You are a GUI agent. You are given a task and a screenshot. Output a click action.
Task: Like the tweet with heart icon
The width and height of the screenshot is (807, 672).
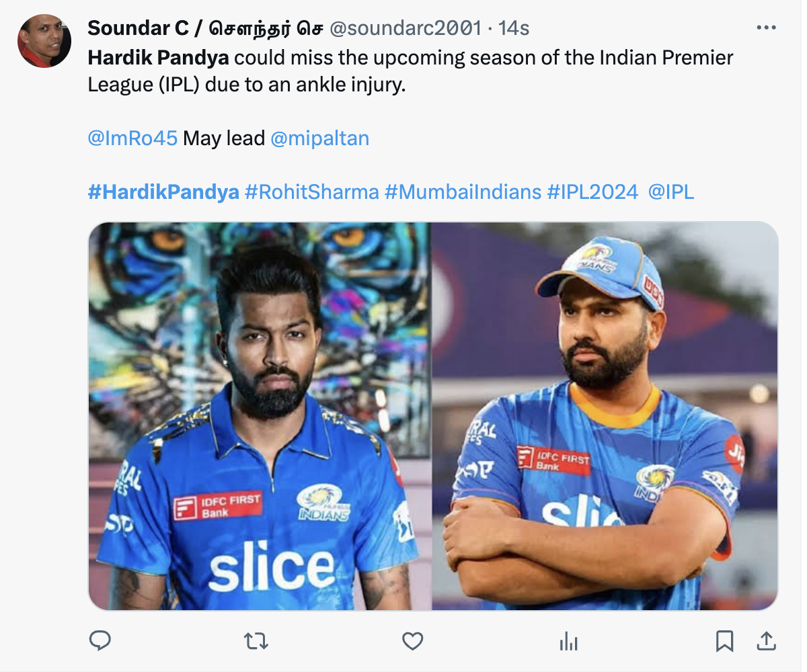coord(412,641)
